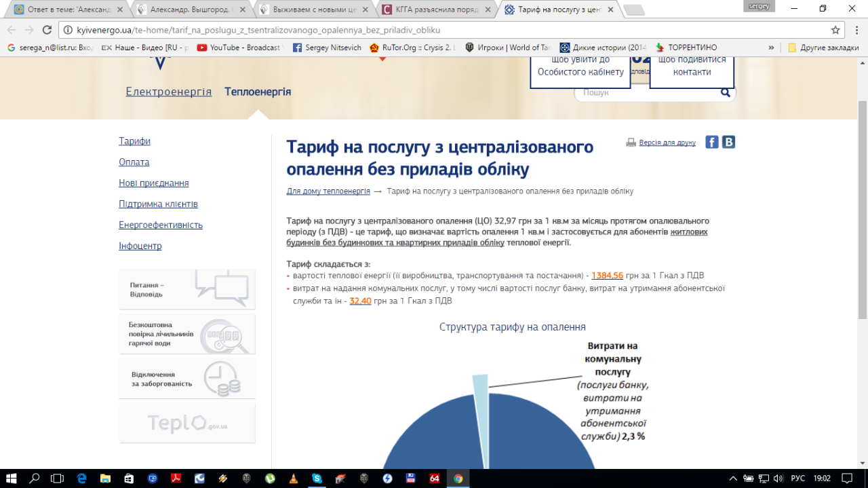Click the Teplo.gov.ua banner
The width and height of the screenshot is (868, 488).
(187, 423)
